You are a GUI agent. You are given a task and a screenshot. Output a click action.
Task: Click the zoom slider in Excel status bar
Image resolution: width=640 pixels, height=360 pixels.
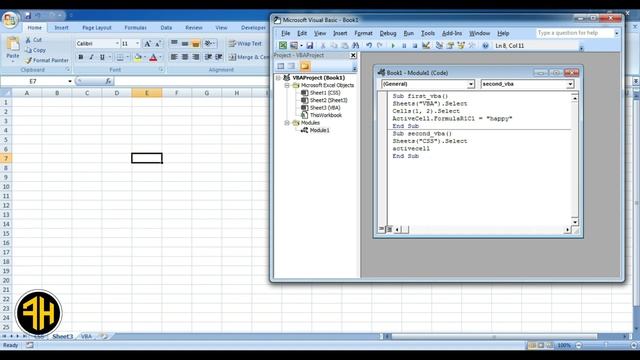click(606, 345)
